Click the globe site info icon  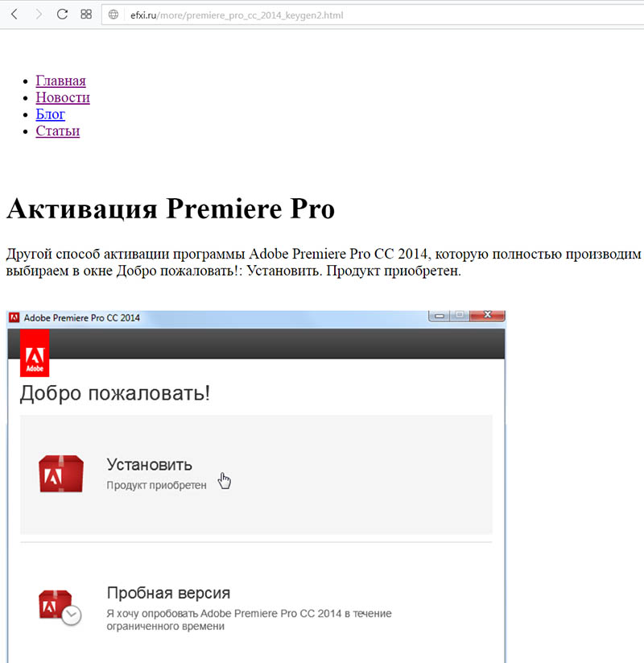(x=114, y=15)
